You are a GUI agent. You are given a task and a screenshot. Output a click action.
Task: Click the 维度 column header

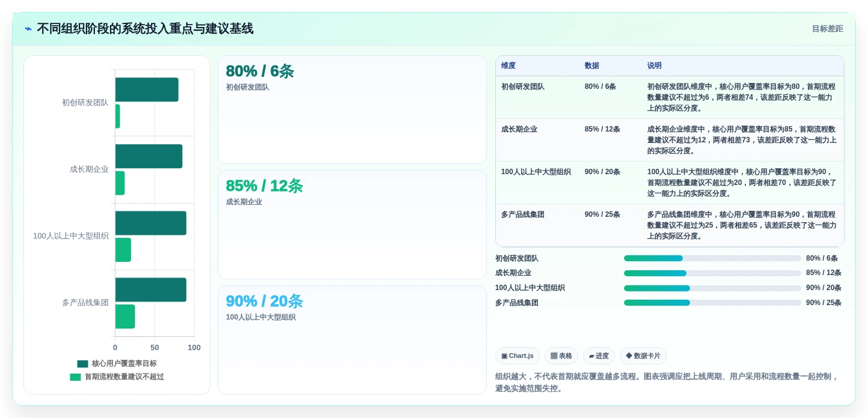pos(508,66)
